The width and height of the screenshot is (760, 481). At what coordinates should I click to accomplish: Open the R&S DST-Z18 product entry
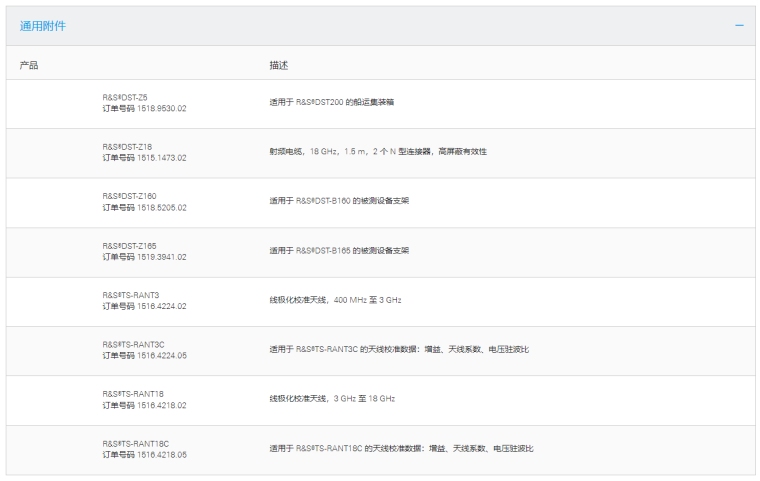tap(127, 146)
